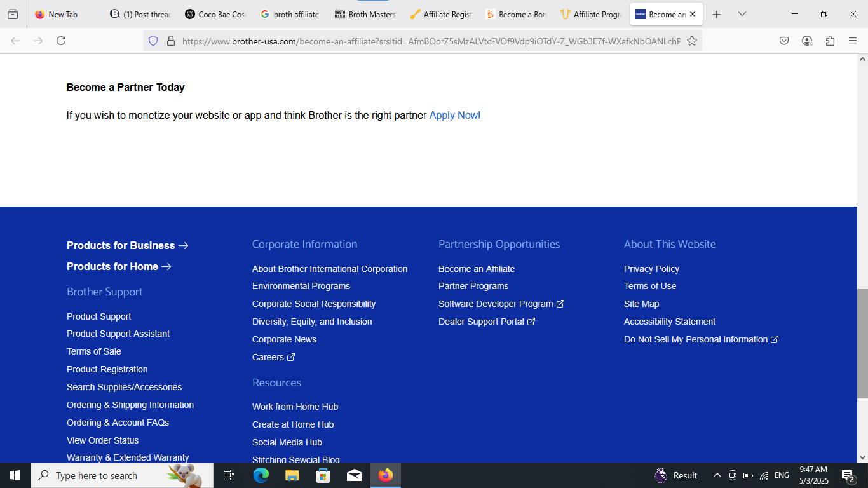List all tabs dropdown arrow
This screenshot has width=868, height=488.
pos(742,14)
